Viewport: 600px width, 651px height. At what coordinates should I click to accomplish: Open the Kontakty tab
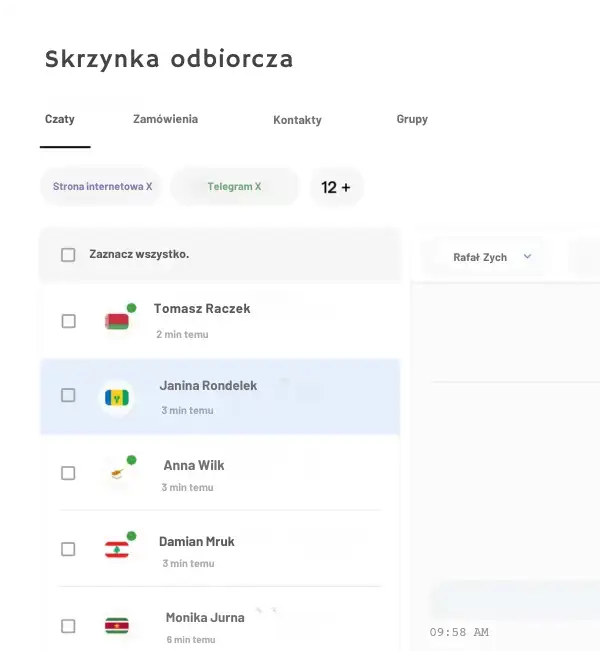(x=297, y=120)
